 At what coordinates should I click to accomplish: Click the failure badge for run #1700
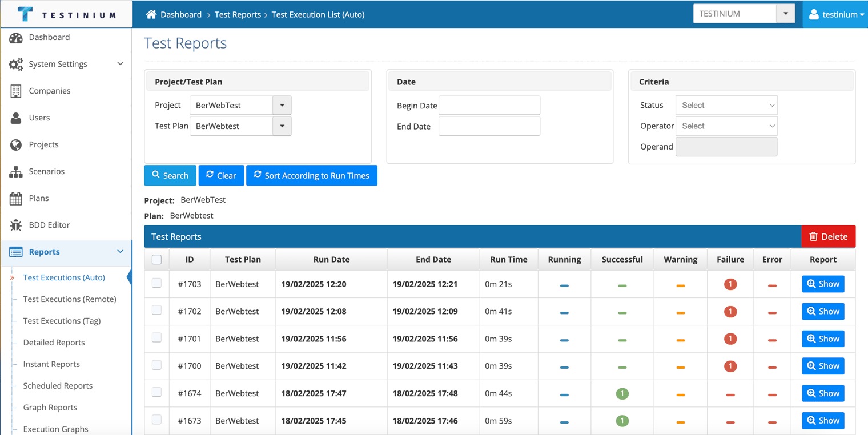tap(730, 366)
